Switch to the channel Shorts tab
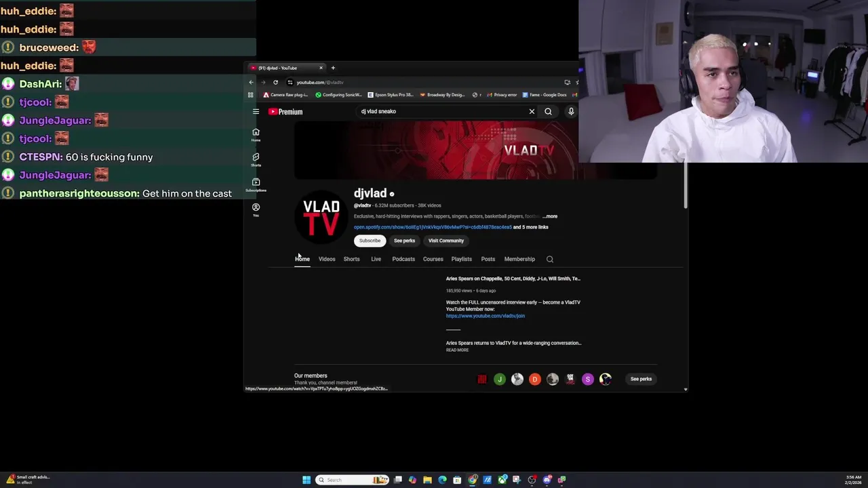 351,259
